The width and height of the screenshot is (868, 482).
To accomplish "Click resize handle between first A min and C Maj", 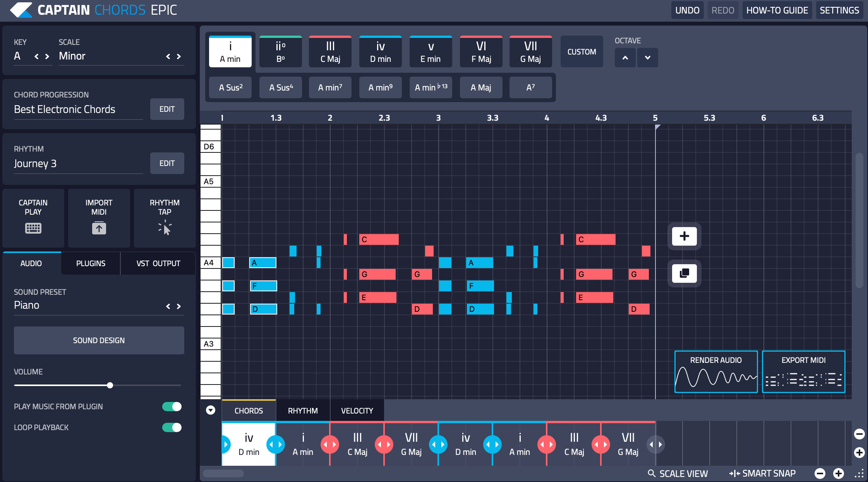I will point(330,444).
